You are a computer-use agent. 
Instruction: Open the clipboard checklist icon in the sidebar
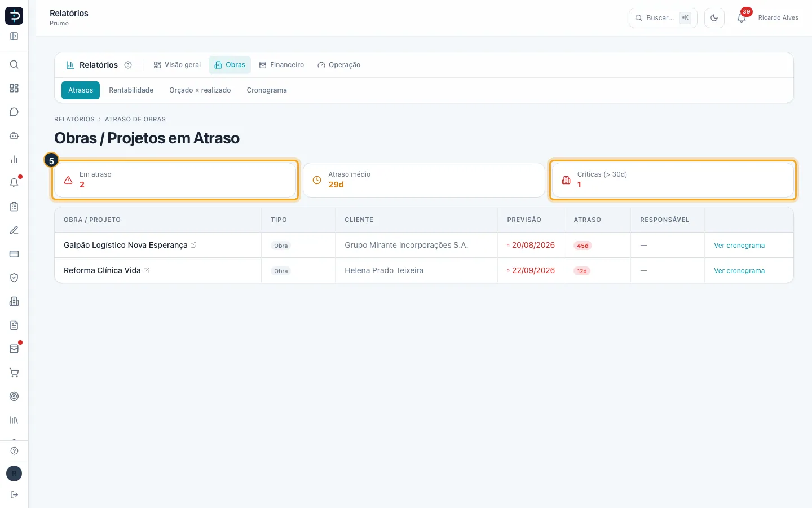coord(14,207)
